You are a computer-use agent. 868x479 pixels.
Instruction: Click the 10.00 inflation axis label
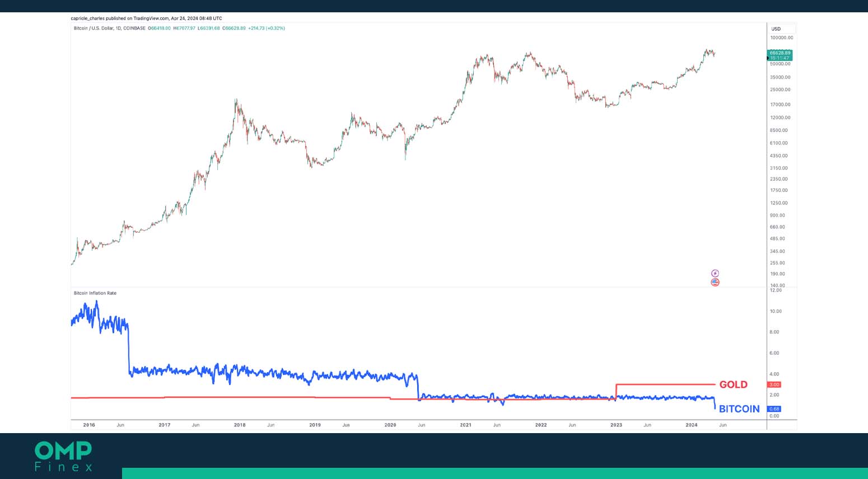pos(776,311)
